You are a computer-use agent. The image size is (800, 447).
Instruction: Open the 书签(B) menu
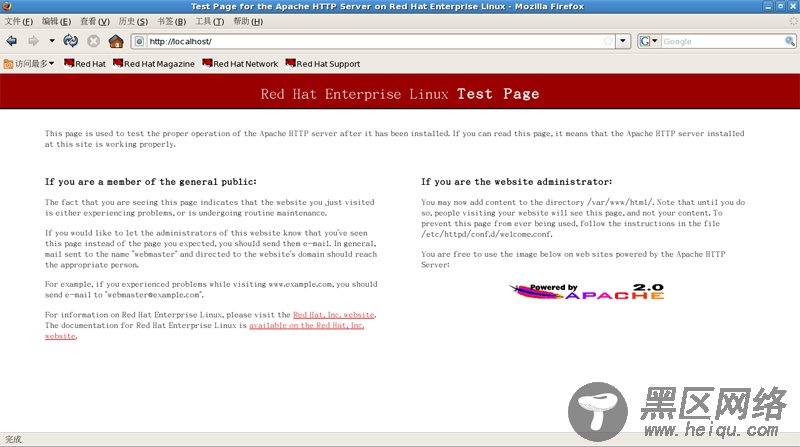click(x=171, y=21)
